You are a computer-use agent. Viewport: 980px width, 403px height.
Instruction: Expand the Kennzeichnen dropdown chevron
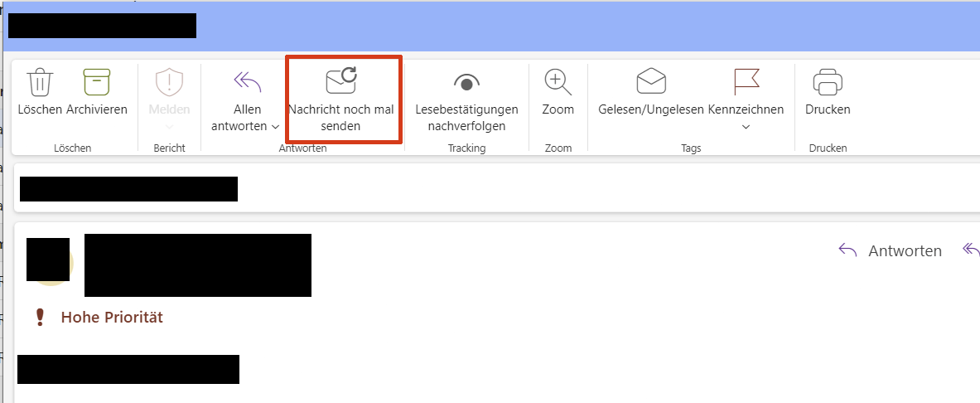point(746,127)
